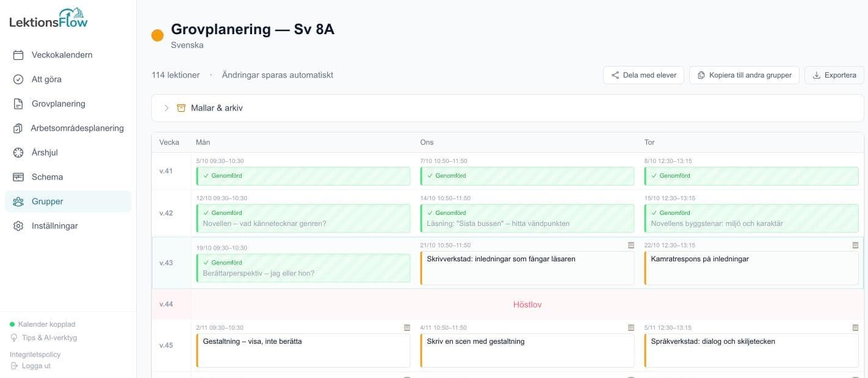Click the v.43 week label
Viewport: 868px width, 378px height.
point(166,263)
